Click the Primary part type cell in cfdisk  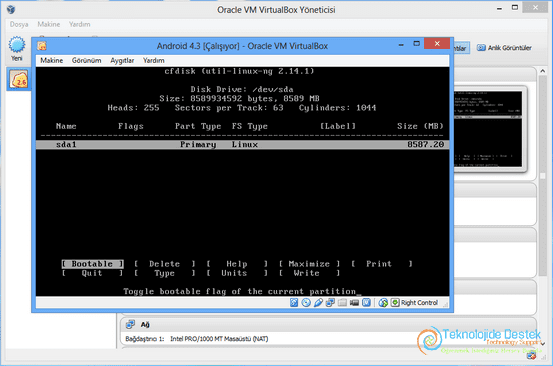tap(198, 145)
